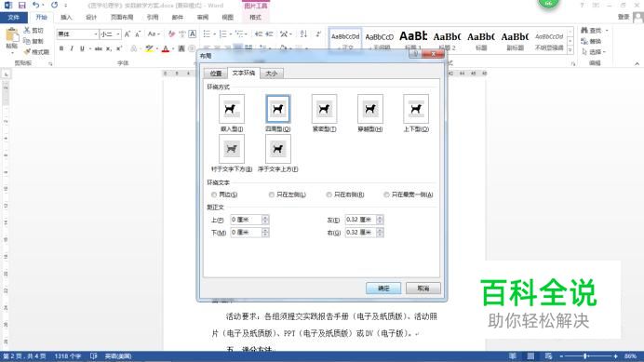Open the numbering list dropdown arrow
644x362 pixels.
[x=231, y=34]
